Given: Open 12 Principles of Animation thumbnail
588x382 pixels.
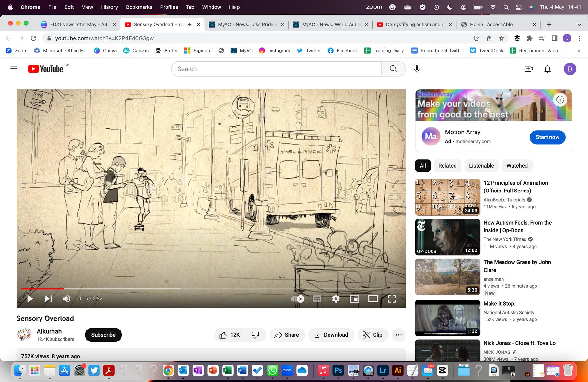Looking at the screenshot, I should coord(448,197).
